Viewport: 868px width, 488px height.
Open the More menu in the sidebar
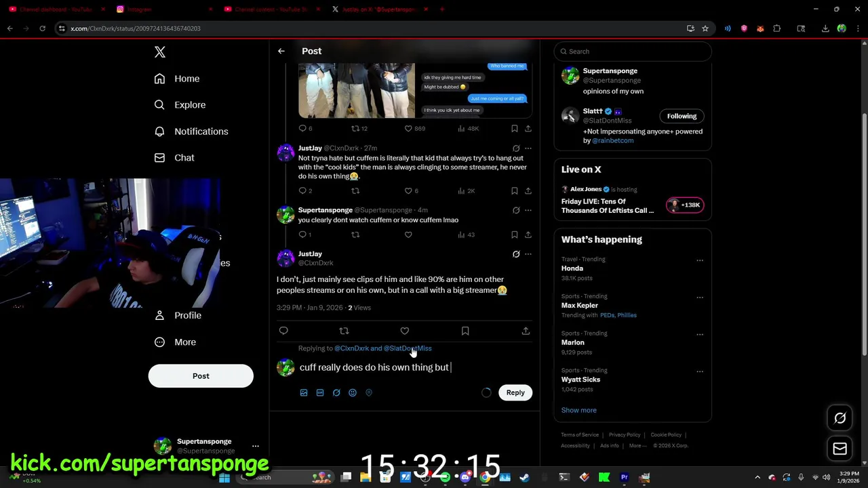(x=175, y=342)
